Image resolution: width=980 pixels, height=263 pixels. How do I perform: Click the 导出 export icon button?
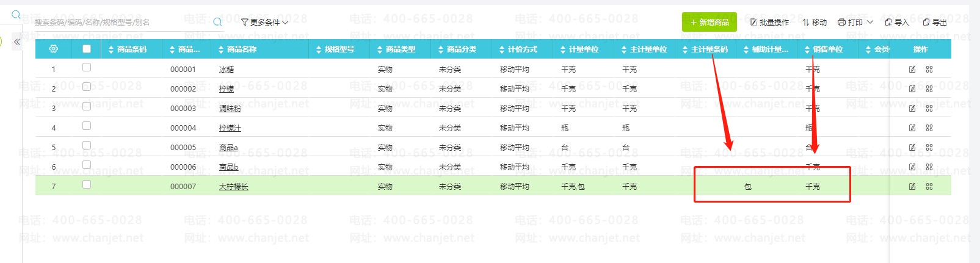coord(934,22)
